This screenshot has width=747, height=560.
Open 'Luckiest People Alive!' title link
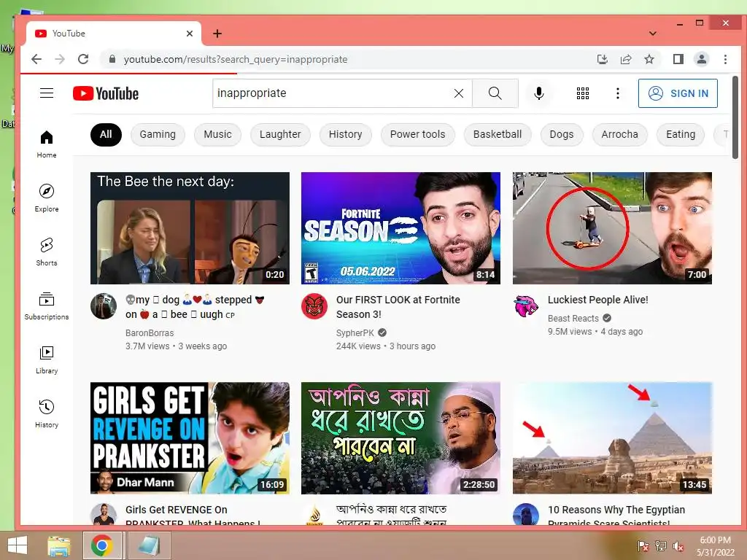tap(598, 300)
